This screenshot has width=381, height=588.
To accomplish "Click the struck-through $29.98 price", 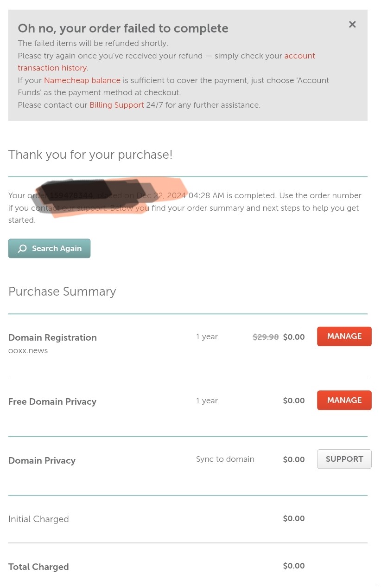I will tap(266, 337).
